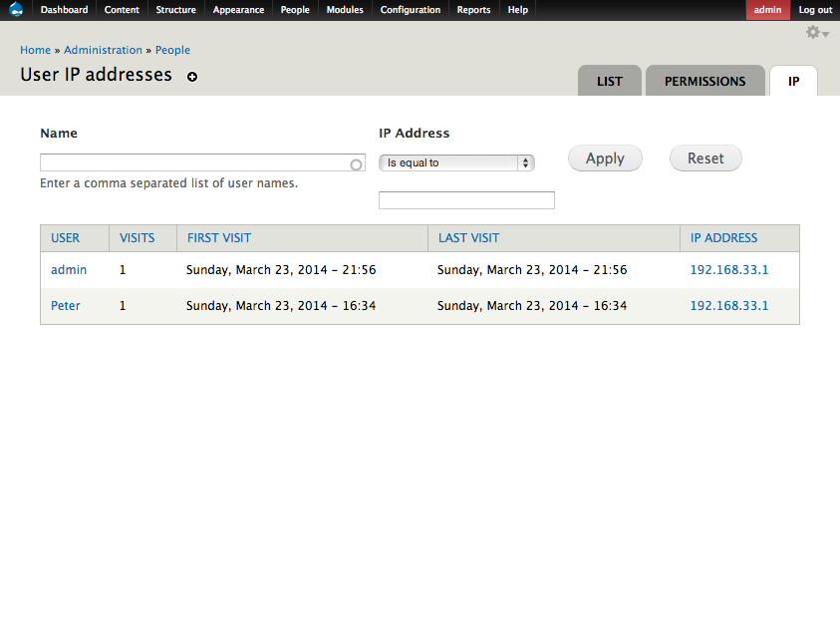Open the admin user link in table
Viewport: 840px width, 632px height.
pos(69,269)
